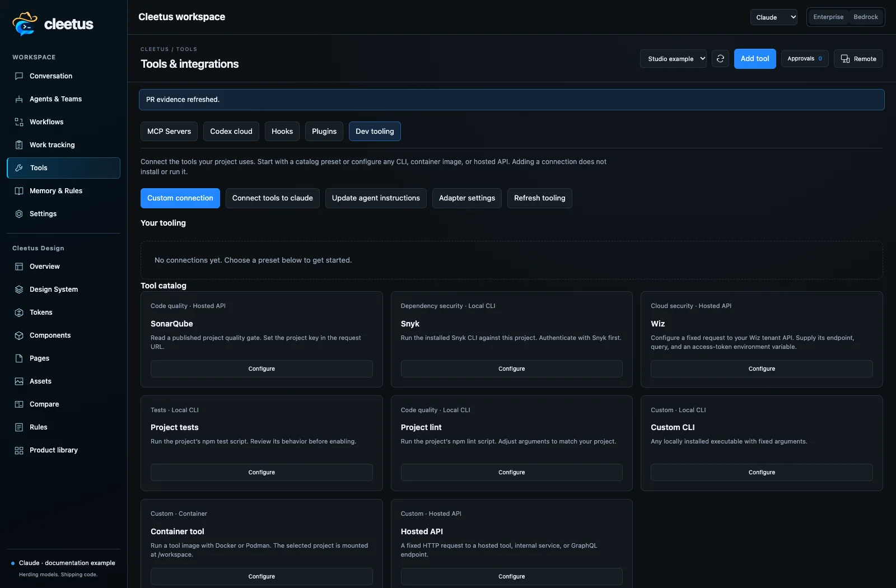Configure the Custom CLI preset
Viewport: 896px width, 588px height.
tap(762, 473)
